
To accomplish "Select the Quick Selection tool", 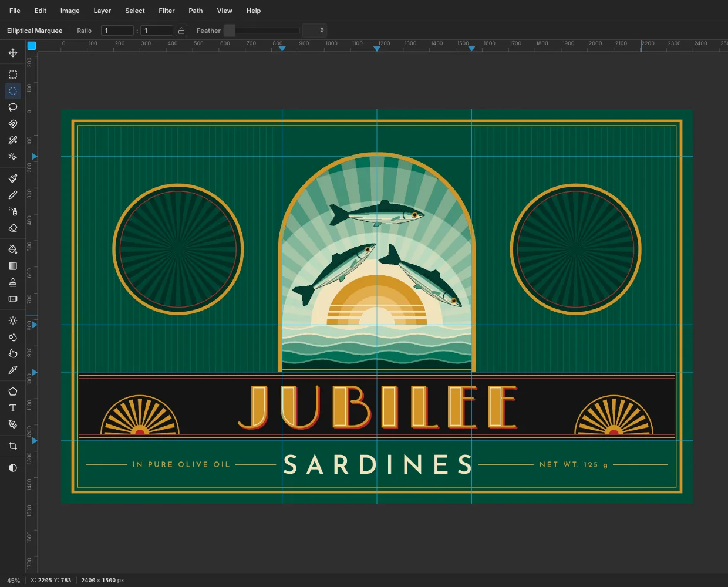I will click(13, 157).
